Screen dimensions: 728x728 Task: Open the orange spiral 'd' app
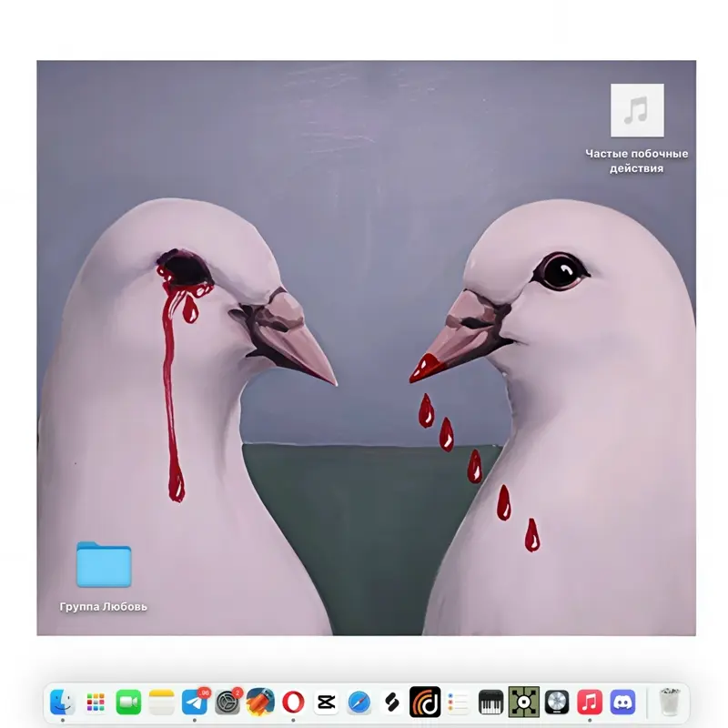tap(425, 702)
